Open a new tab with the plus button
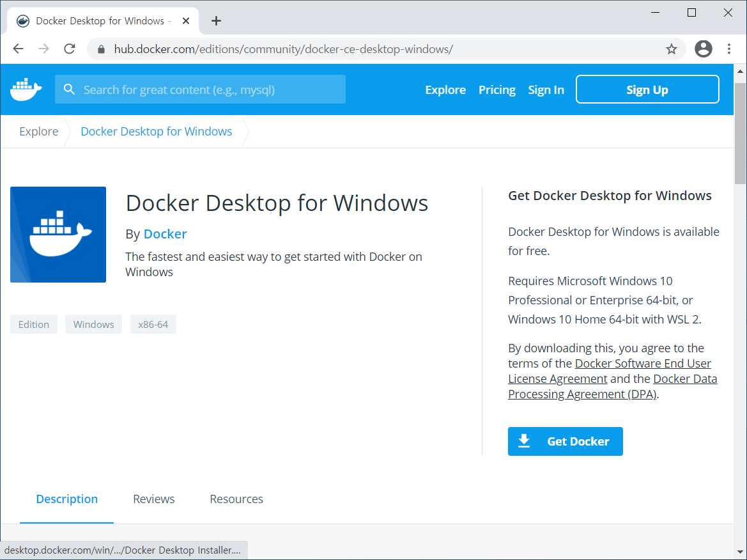The width and height of the screenshot is (747, 560). (216, 21)
